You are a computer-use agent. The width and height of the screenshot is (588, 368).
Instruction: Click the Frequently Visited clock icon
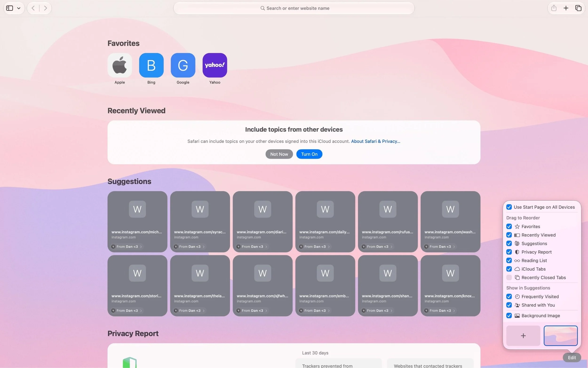pos(517,297)
